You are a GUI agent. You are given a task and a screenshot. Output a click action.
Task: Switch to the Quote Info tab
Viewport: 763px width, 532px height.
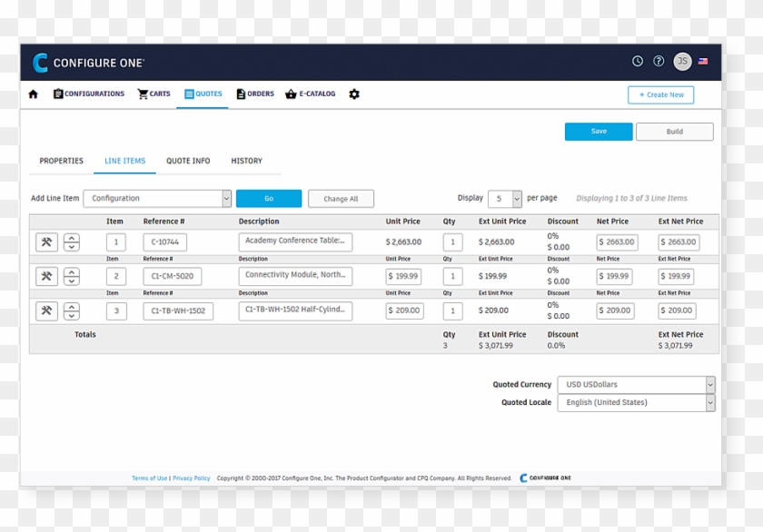click(x=188, y=162)
